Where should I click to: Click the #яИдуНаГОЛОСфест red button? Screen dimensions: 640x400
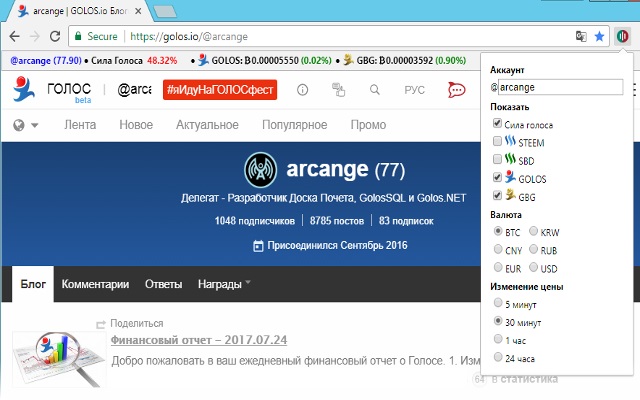point(220,89)
